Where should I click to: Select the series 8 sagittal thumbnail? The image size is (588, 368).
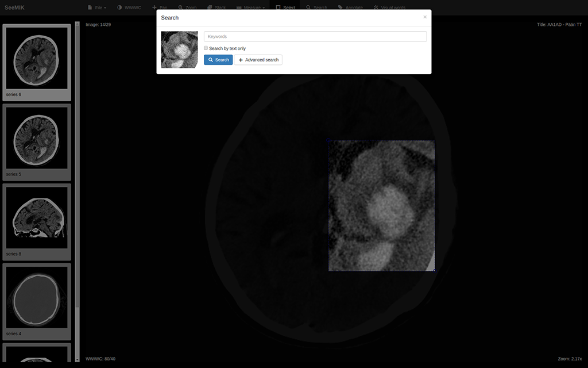pyautogui.click(x=37, y=217)
